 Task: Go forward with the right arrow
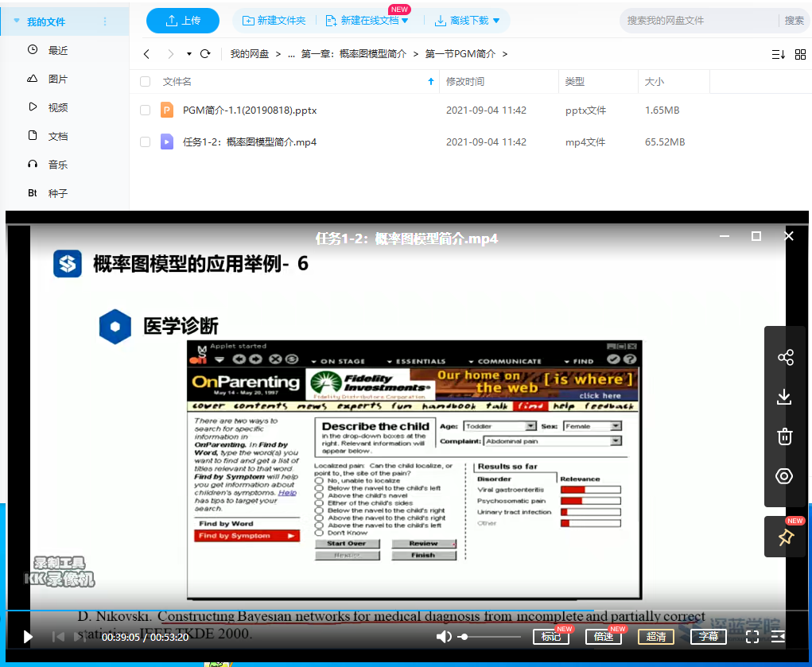170,54
